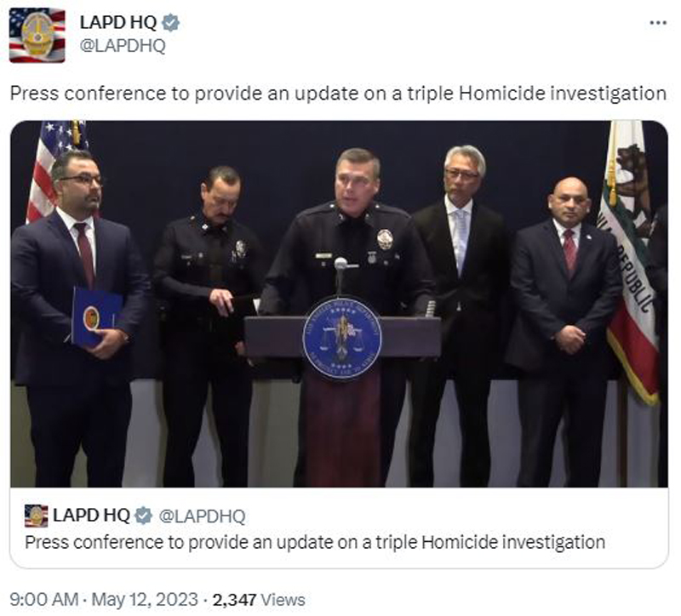Open the 2,347 Views count
Viewport: 681px width, 616px height.
coord(259,600)
